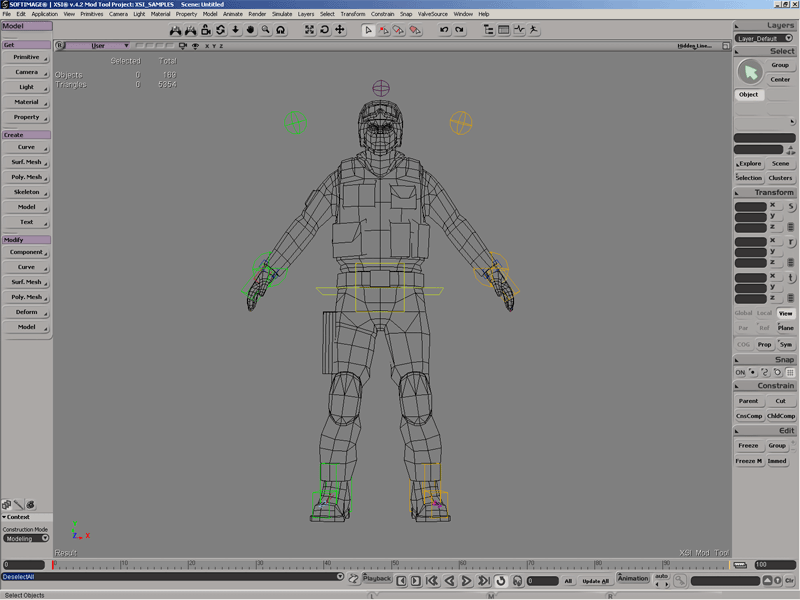
Task: Expand the Skeleton create menu
Action: point(26,192)
